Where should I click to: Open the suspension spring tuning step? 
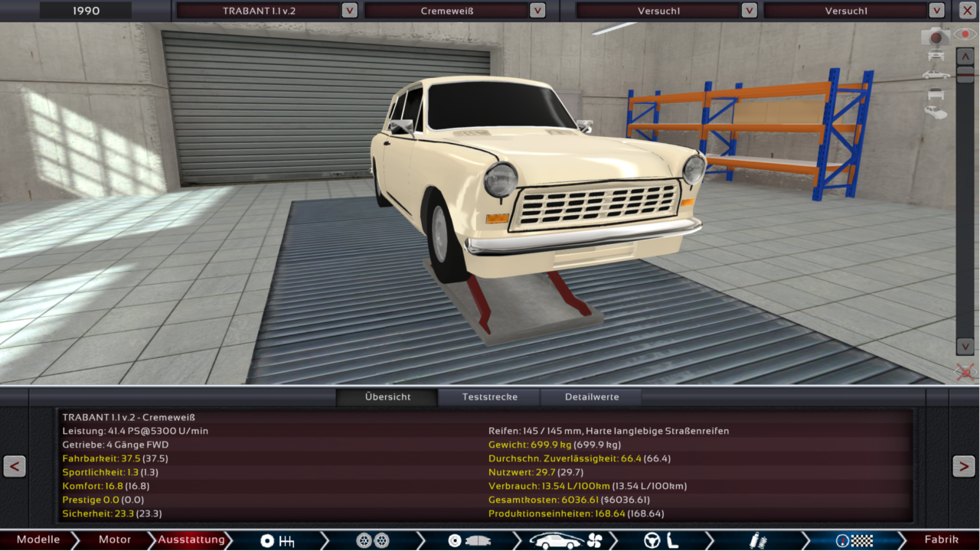[758, 540]
